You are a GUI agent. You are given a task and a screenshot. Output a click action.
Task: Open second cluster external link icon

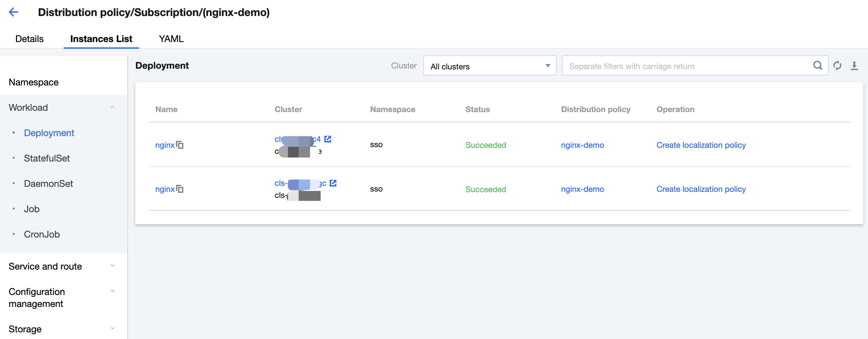pyautogui.click(x=333, y=183)
